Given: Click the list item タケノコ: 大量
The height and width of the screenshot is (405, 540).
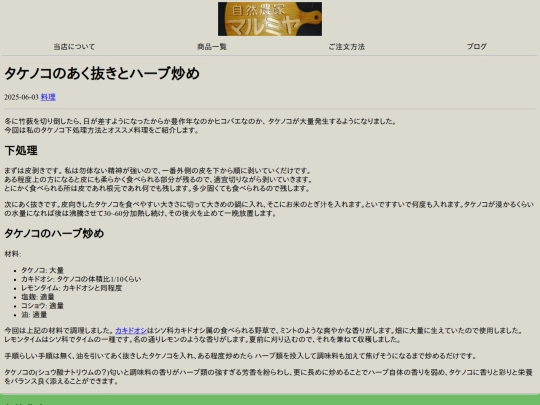Looking at the screenshot, I should click(43, 270).
